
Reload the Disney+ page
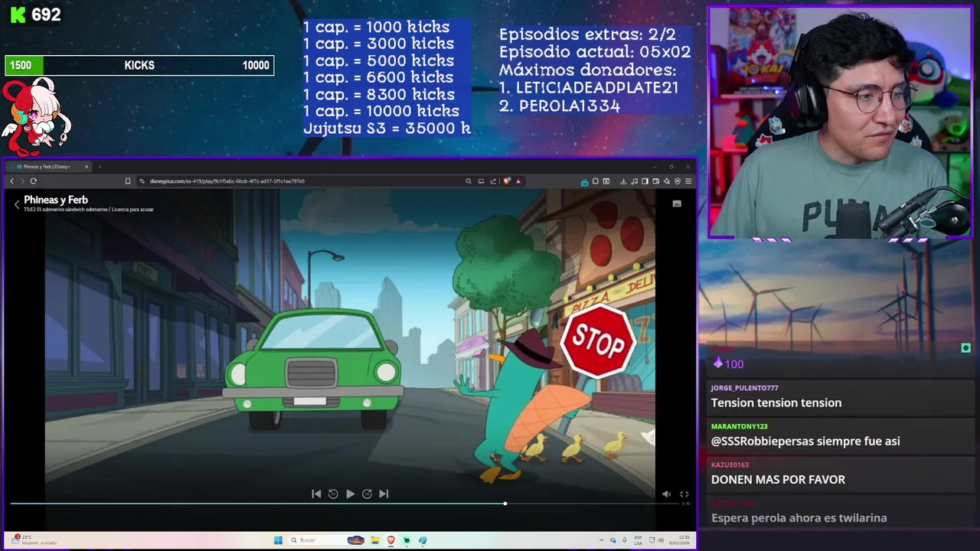pos(33,181)
